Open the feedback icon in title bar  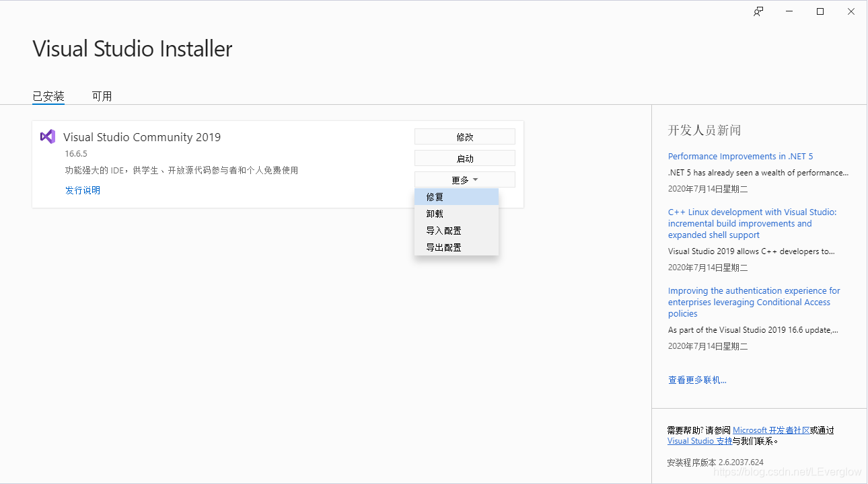tap(758, 11)
